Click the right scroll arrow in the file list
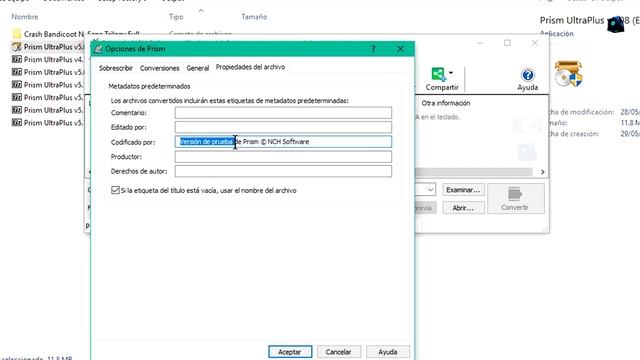The height and width of the screenshot is (360, 640). point(542,172)
